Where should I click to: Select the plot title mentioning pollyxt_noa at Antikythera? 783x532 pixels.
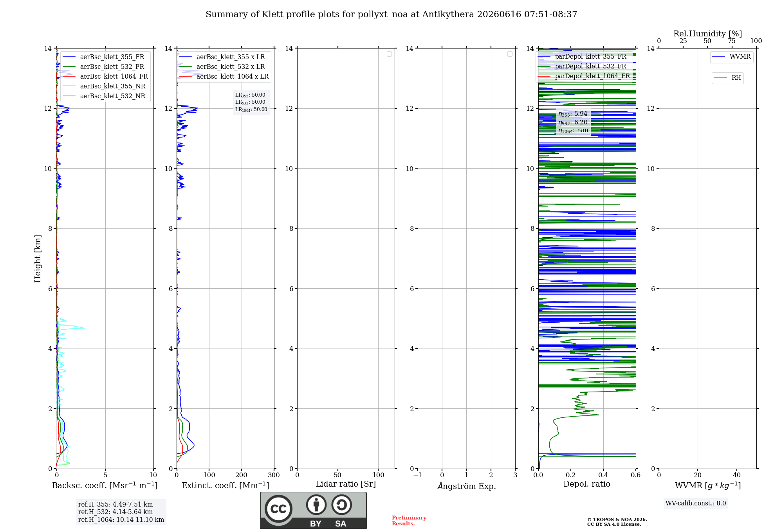pos(391,14)
